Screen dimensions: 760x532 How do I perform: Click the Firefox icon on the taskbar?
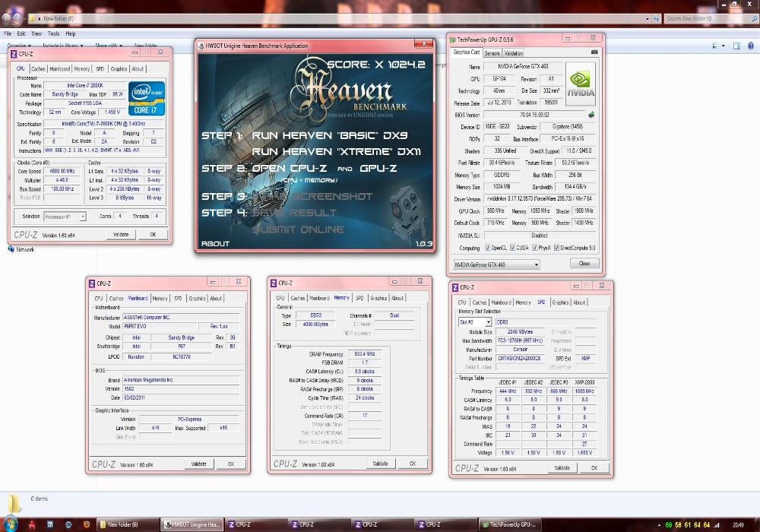click(x=87, y=524)
